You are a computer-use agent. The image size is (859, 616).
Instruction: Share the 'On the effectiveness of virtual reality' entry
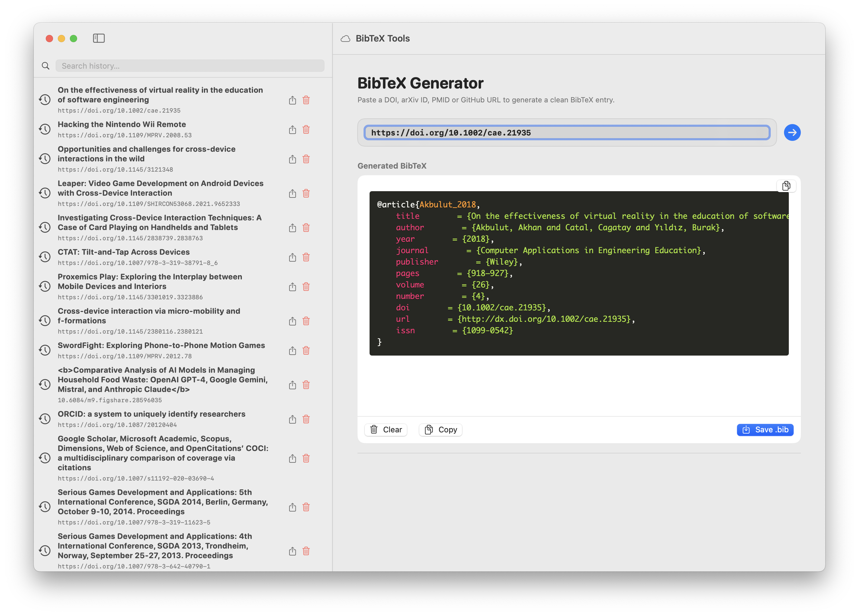[292, 100]
